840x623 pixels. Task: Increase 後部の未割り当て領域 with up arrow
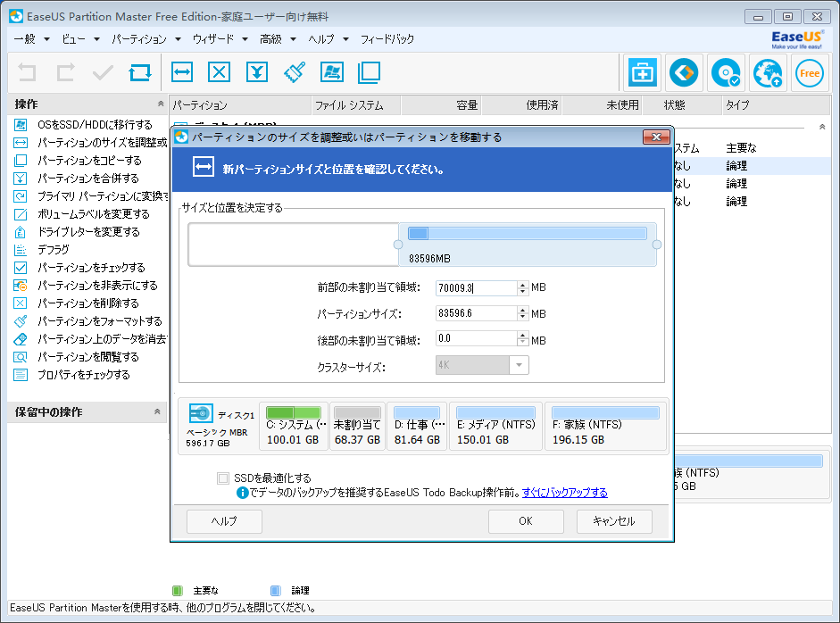[523, 335]
